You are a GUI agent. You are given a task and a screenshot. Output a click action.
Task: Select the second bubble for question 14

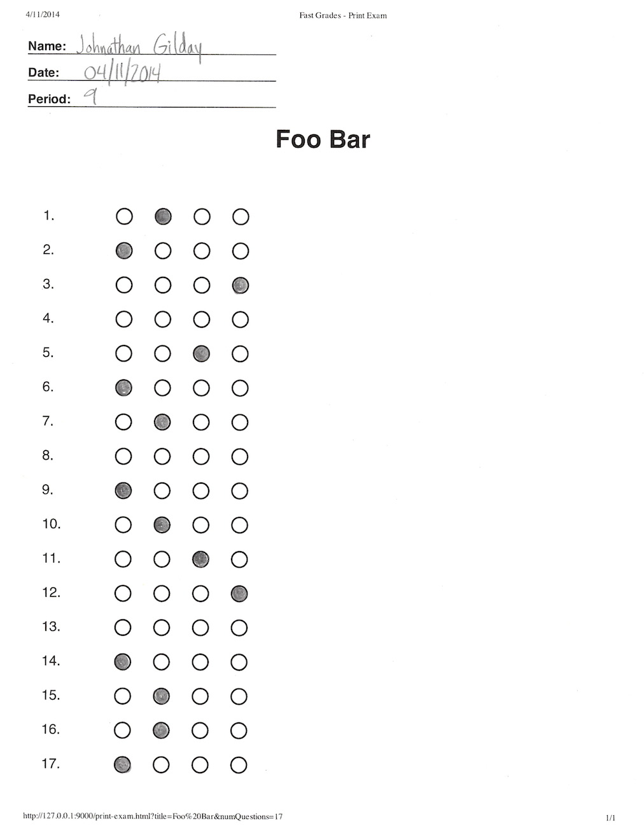162,663
